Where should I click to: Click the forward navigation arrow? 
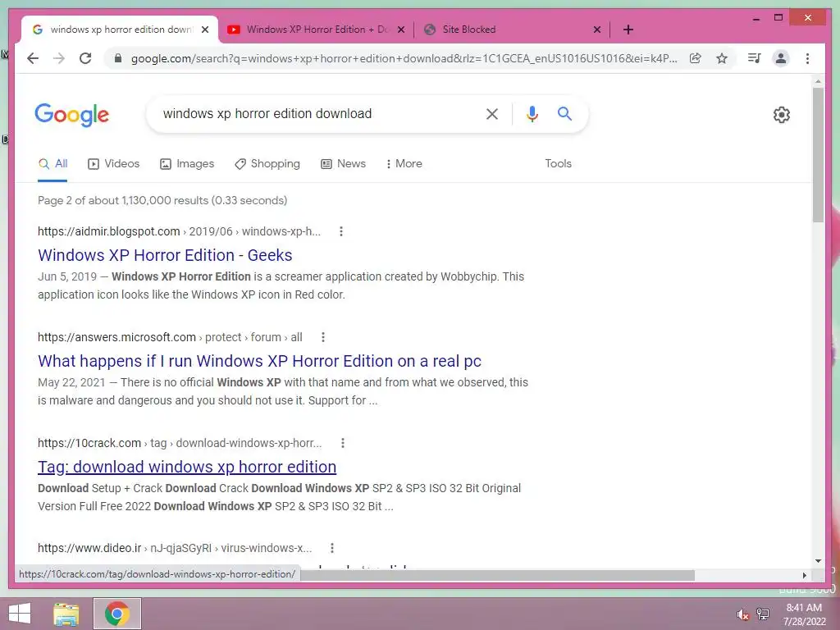tap(59, 58)
